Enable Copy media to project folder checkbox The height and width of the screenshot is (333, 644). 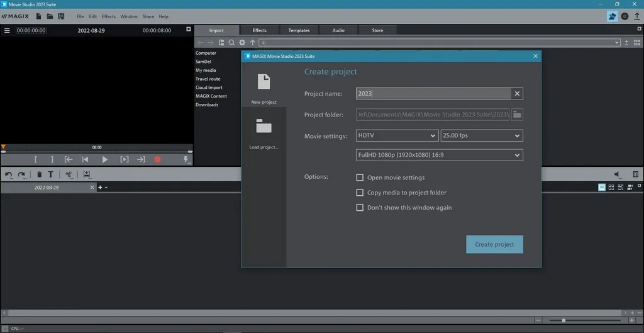point(360,193)
